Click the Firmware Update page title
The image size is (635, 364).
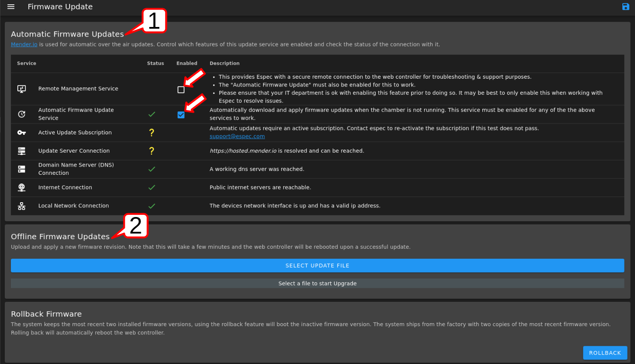pos(60,7)
